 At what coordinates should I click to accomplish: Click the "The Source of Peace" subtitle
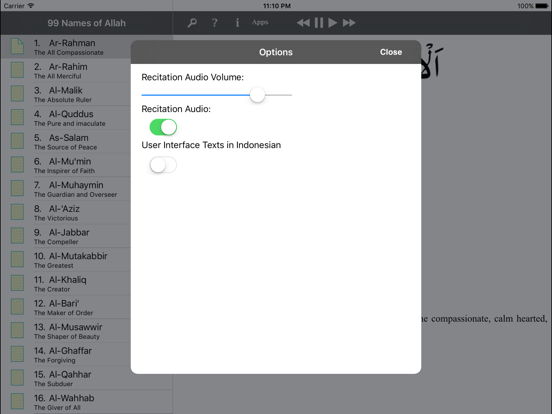coord(65,148)
